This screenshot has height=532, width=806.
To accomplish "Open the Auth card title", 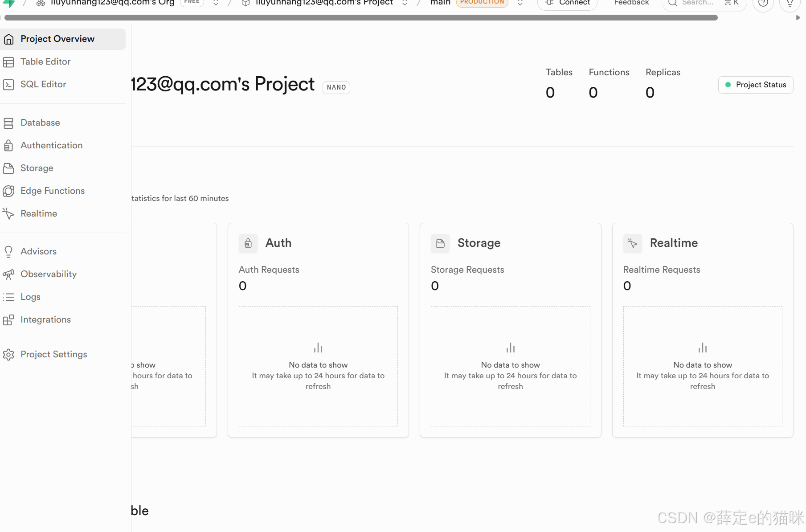I will click(x=278, y=243).
